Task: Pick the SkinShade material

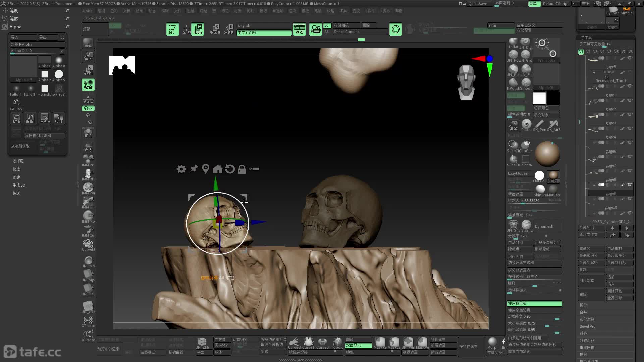Action: 540,191
